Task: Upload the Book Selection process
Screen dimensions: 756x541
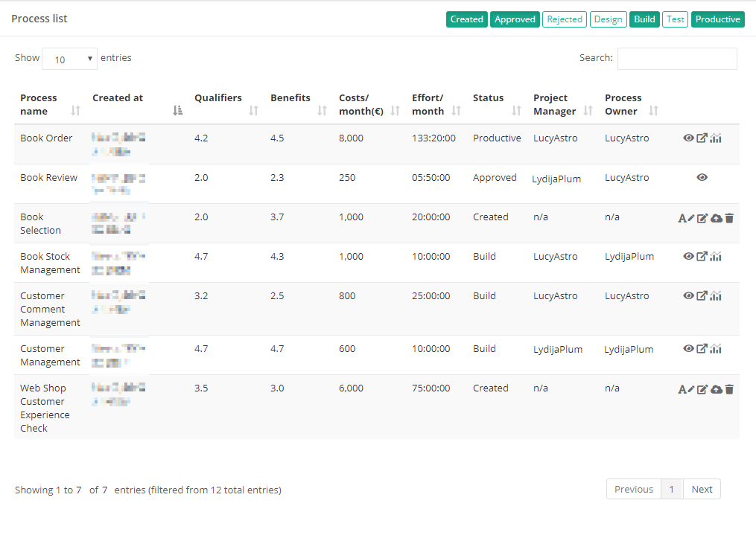Action: [715, 218]
